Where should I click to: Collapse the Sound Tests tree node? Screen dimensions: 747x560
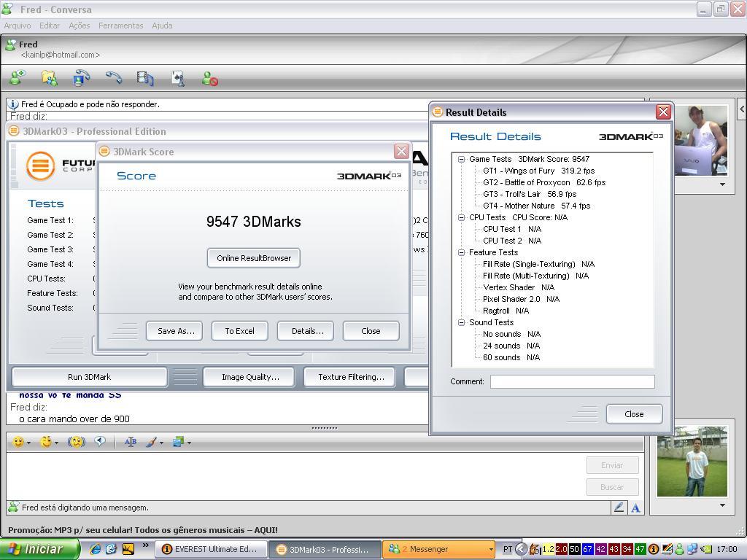[x=461, y=322]
